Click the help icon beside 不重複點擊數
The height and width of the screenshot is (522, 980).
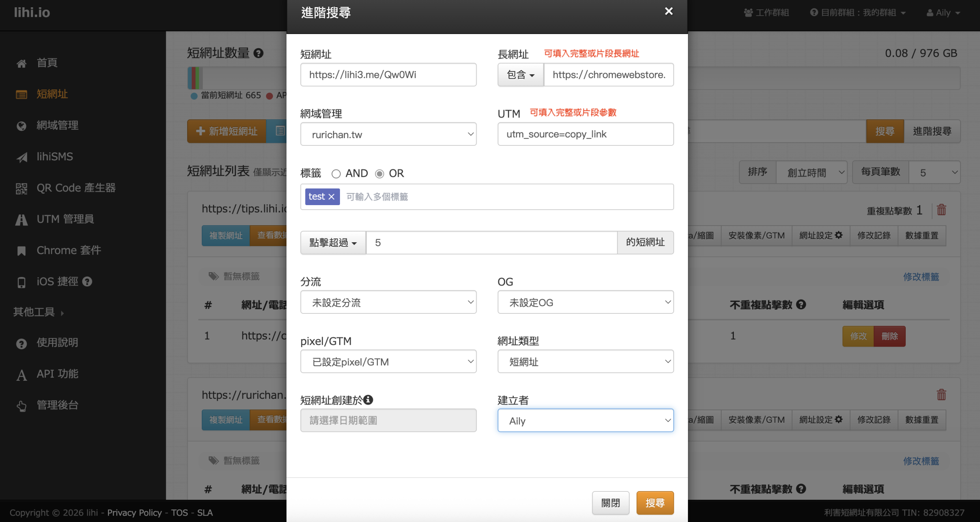(x=801, y=305)
